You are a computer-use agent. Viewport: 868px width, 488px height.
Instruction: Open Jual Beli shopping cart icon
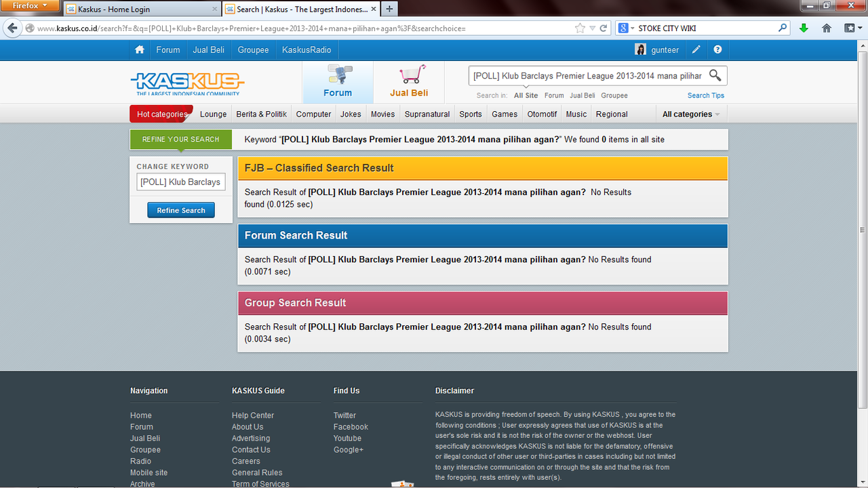tap(412, 75)
